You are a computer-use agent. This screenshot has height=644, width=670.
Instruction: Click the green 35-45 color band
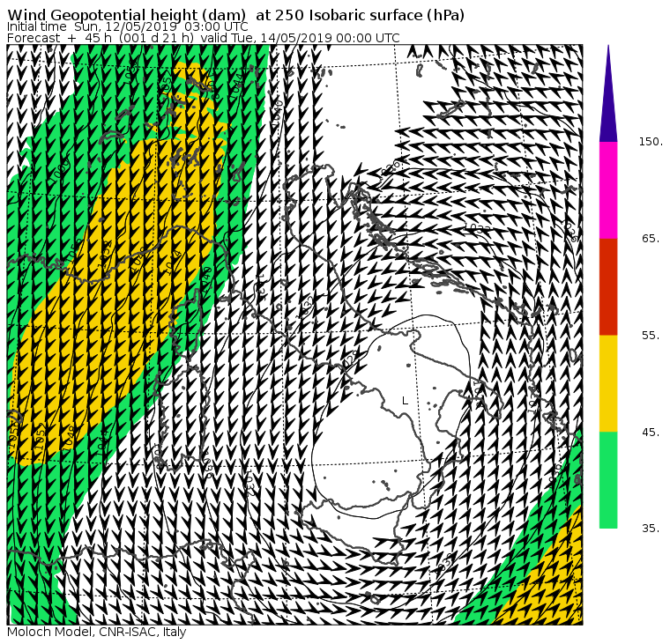click(608, 480)
